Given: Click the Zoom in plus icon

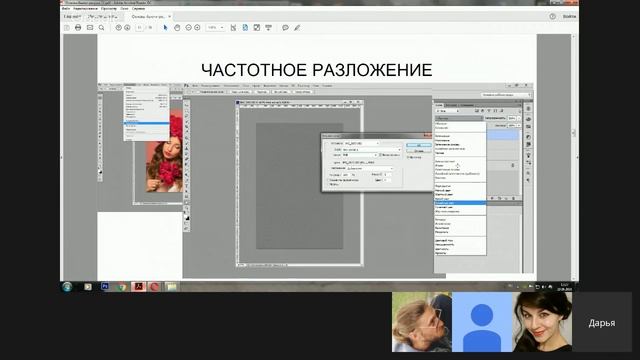Looking at the screenshot, I should click(x=198, y=28).
